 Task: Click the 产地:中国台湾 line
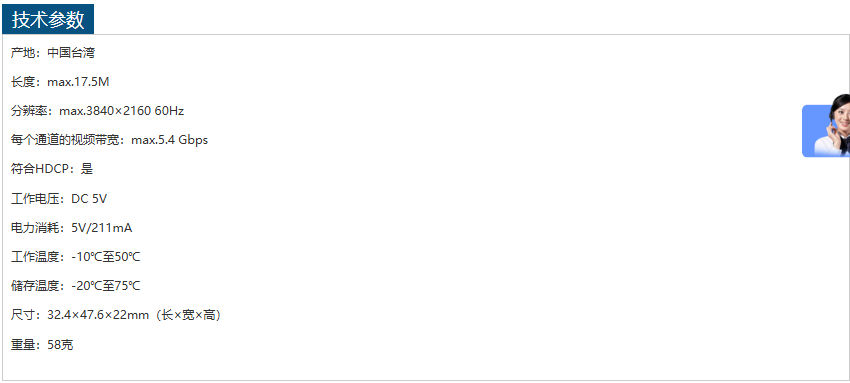[x=53, y=53]
